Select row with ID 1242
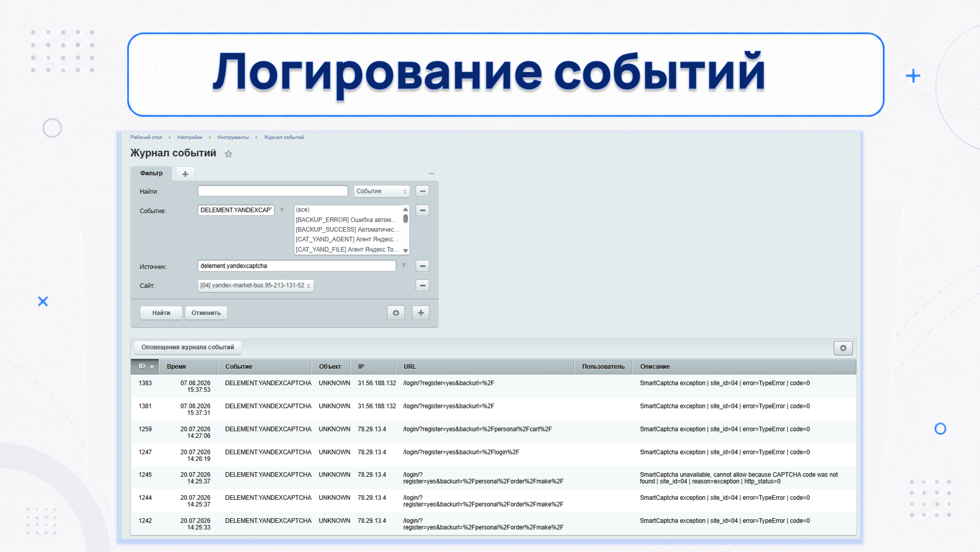 [493, 524]
